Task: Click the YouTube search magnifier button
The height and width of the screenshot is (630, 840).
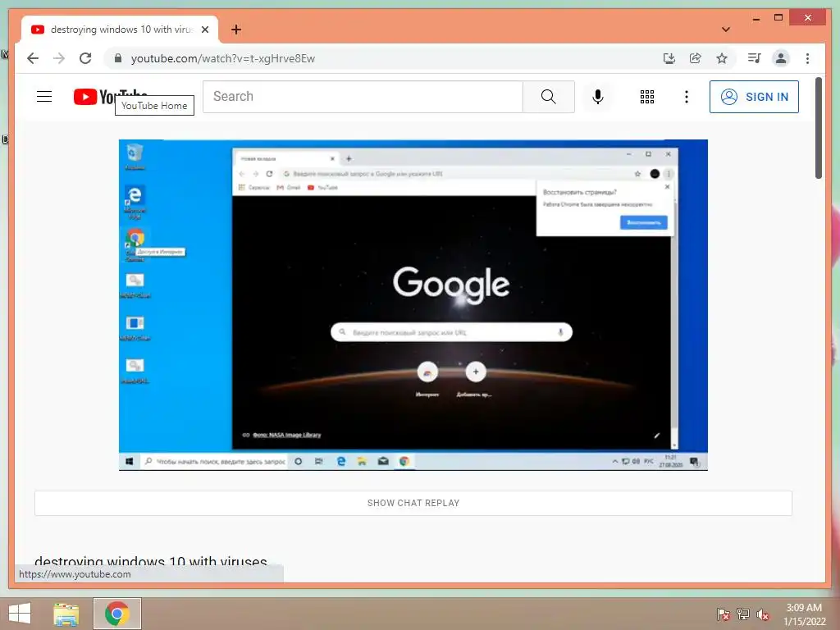Action: pyautogui.click(x=549, y=97)
